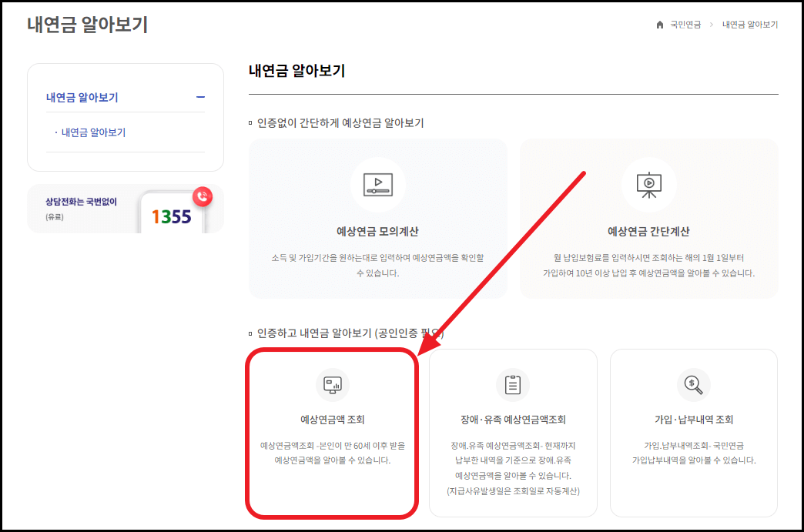This screenshot has height=532, width=804.
Task: Open 국민연금 from the breadcrumb trail
Action: click(x=684, y=24)
